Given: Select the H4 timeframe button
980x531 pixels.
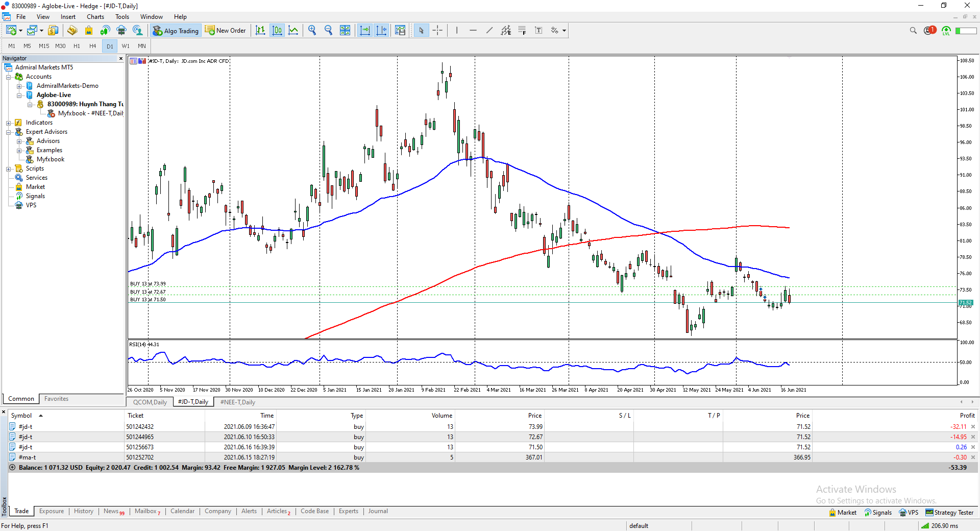Looking at the screenshot, I should 92,46.
